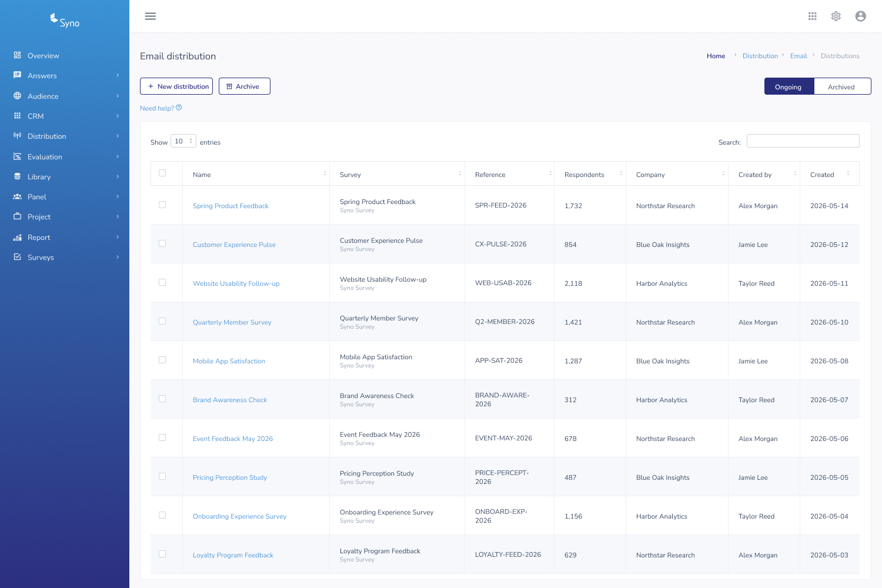The height and width of the screenshot is (588, 882).
Task: Expand the Evaluation menu chevron
Action: click(118, 156)
